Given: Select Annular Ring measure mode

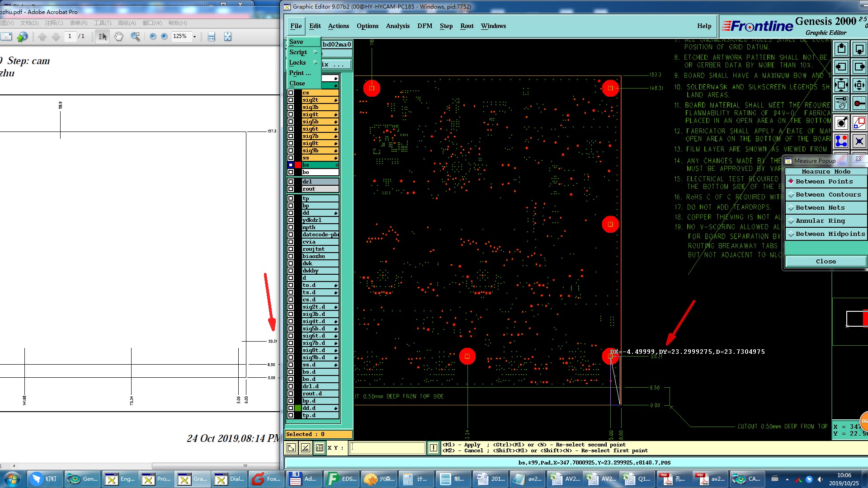Looking at the screenshot, I should point(820,221).
